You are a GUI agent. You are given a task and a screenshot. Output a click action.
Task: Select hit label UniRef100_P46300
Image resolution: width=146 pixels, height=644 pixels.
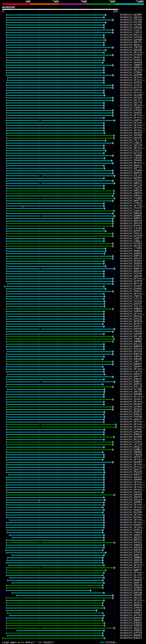coord(131,291)
